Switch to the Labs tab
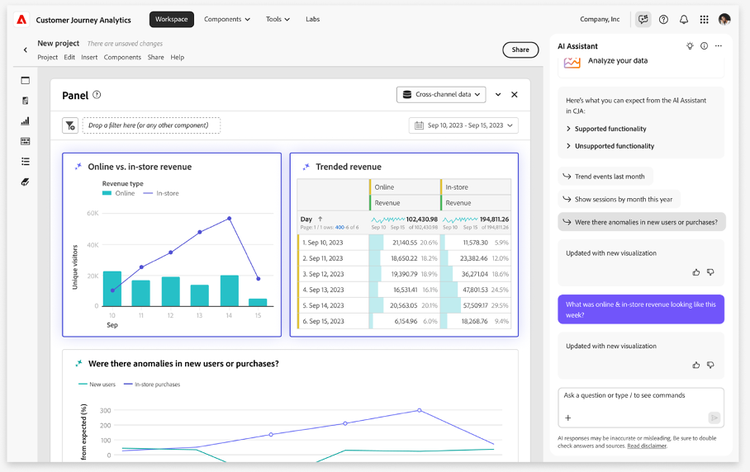750x472 pixels. (313, 19)
